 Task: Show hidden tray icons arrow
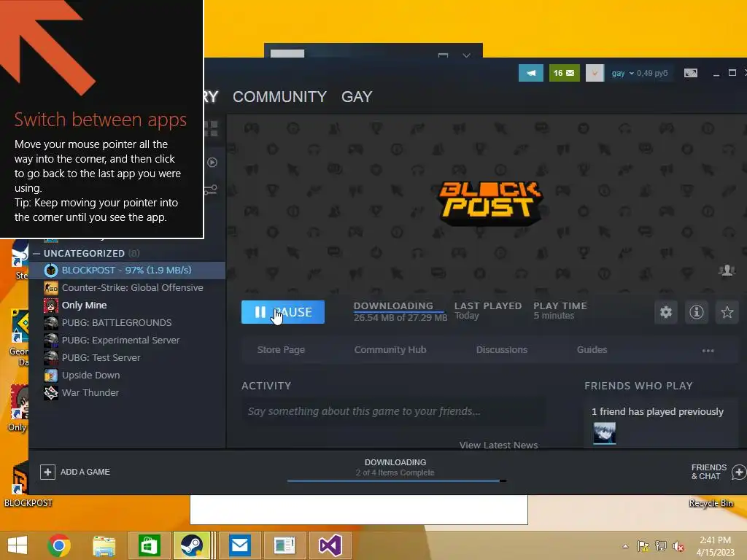click(x=625, y=546)
